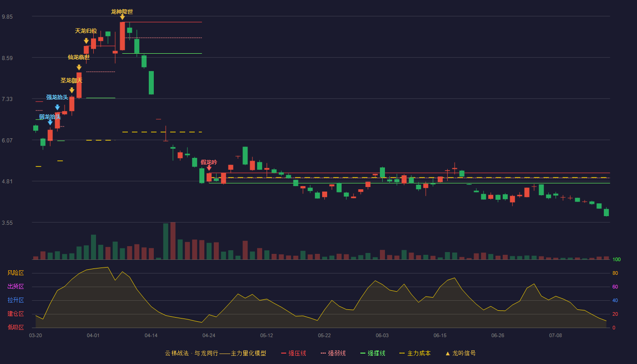The width and height of the screenshot is (637, 364).
Task: Click the 3.55 price axis label
Action: [7, 223]
